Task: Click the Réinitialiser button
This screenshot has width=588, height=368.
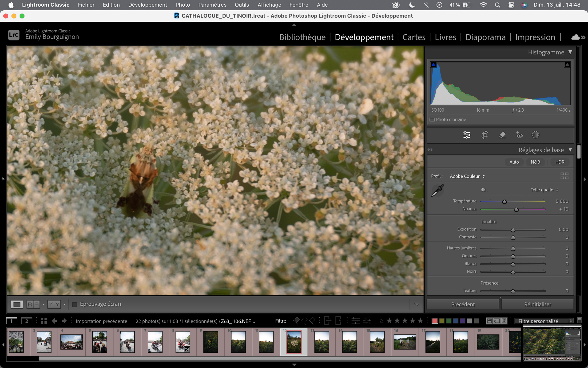Action: [537, 304]
